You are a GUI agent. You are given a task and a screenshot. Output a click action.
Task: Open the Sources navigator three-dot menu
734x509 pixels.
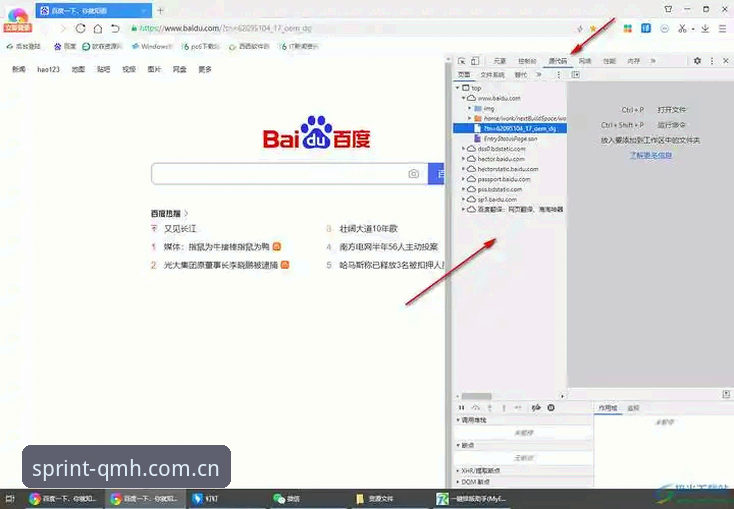[x=558, y=74]
